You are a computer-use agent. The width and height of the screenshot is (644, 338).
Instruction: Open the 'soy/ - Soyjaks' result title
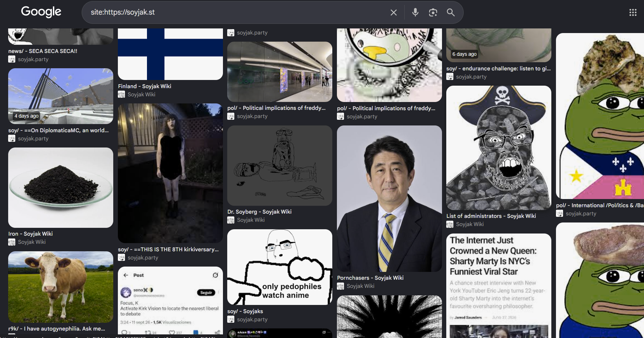245,311
